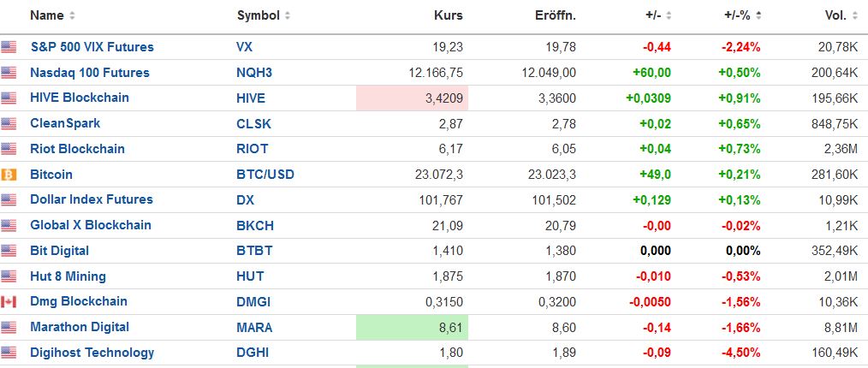
Task: Click the Canadian flag beside Dmg Blockchain
Action: coord(9,302)
